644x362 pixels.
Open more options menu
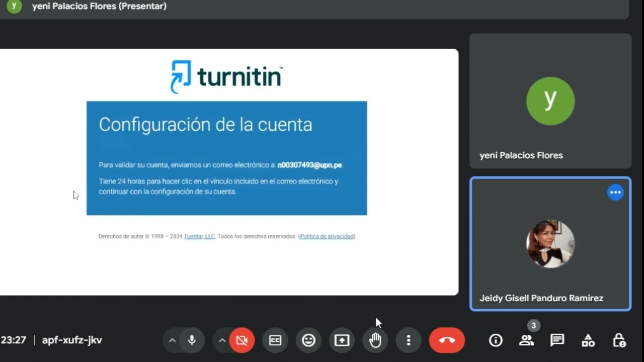pyautogui.click(x=409, y=340)
